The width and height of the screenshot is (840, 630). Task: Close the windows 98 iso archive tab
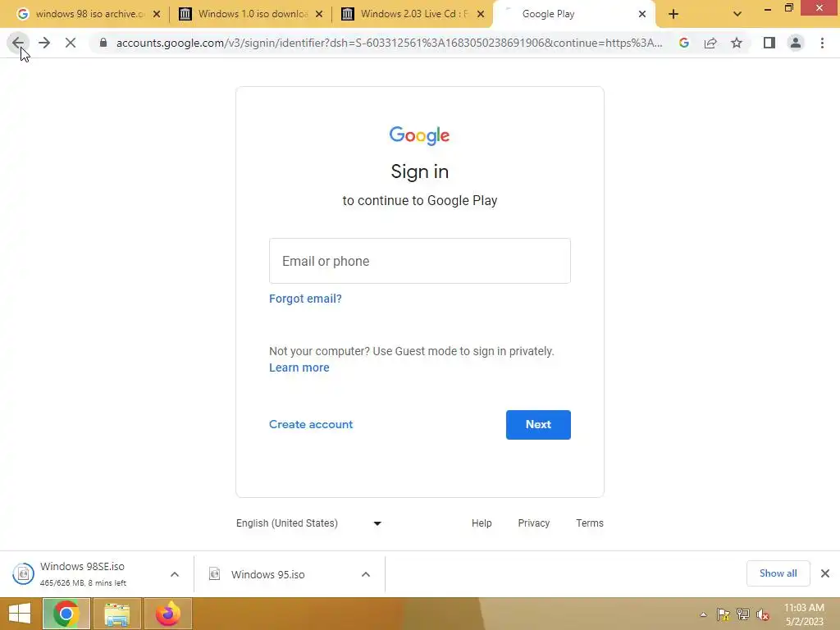coord(157,15)
